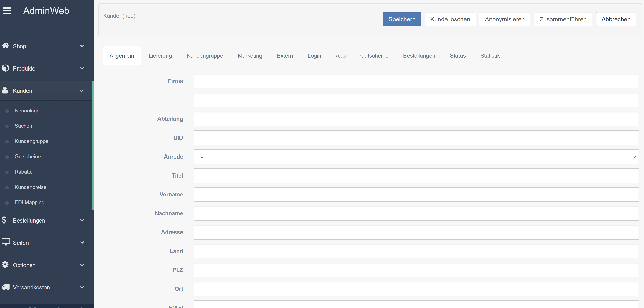Focus the Ort input field
The image size is (644, 308).
pos(416,289)
